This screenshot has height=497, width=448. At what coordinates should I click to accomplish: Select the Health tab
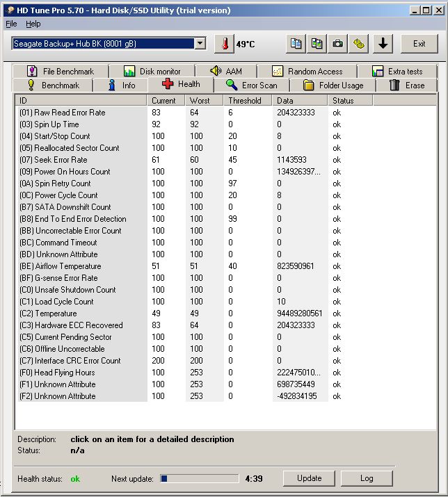click(x=181, y=84)
